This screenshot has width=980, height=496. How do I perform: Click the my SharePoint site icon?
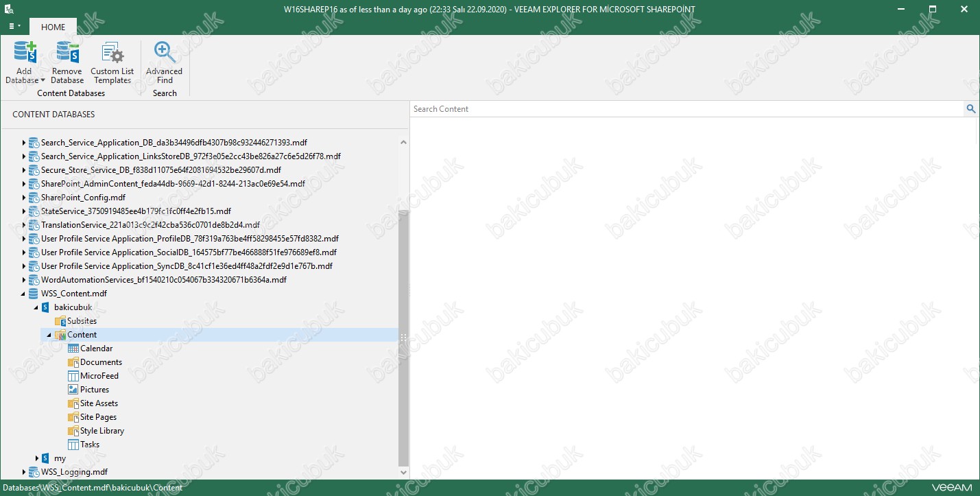coord(46,458)
